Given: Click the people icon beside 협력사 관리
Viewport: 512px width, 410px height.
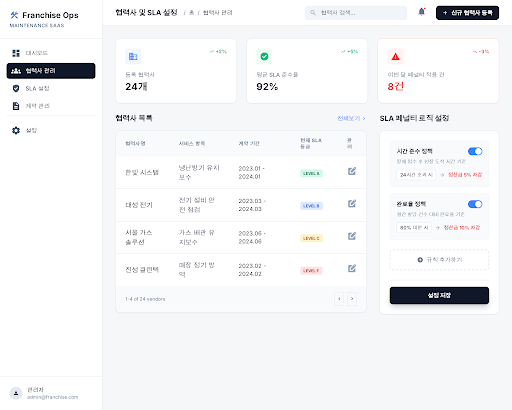Looking at the screenshot, I should [16, 71].
